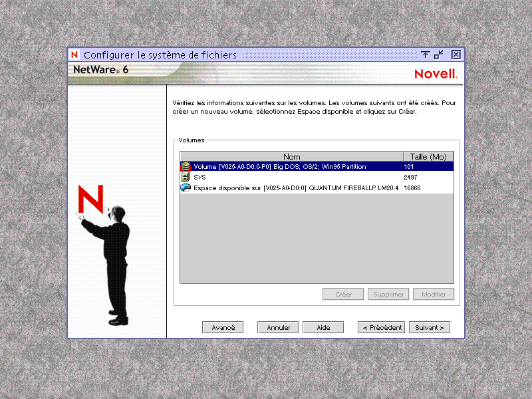Image resolution: width=532 pixels, height=399 pixels.
Task: Open the Modifier dialog
Action: (433, 294)
